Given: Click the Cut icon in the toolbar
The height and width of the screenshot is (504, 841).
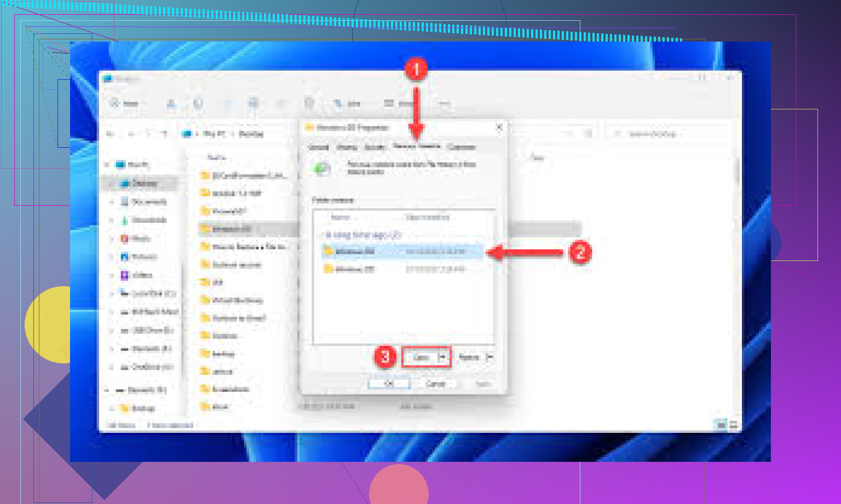Looking at the screenshot, I should (x=171, y=103).
